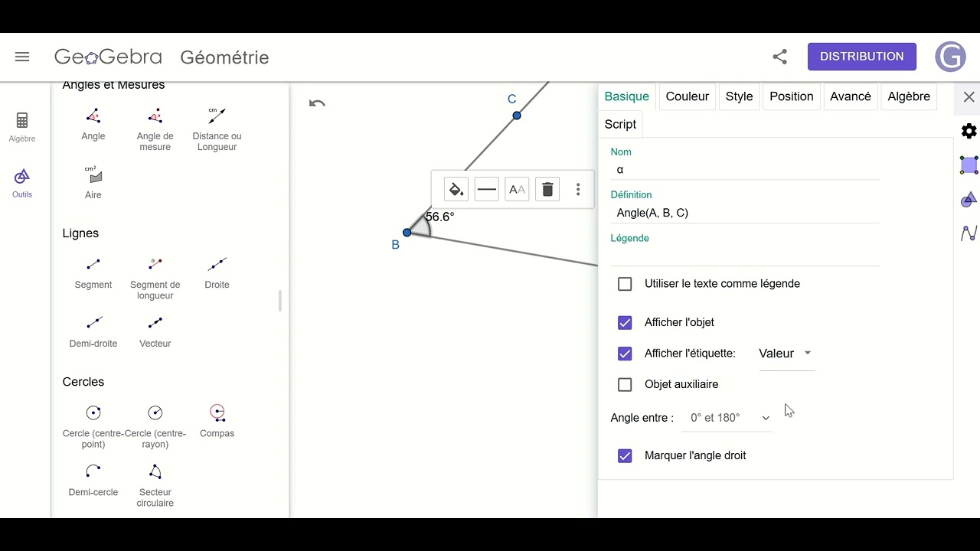Screen dimensions: 980x551
Task: Open the fill color paint bucket
Action: [x=456, y=189]
